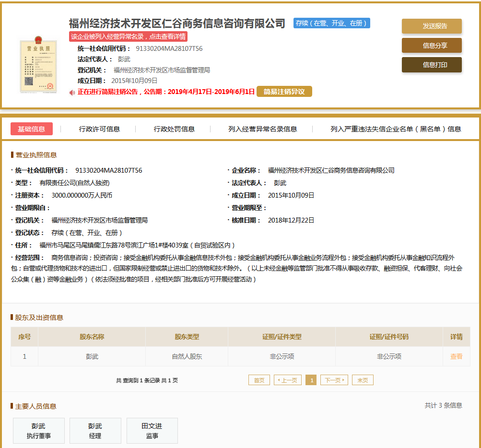
Task: Click the 发送报告 button
Action: tap(432, 26)
